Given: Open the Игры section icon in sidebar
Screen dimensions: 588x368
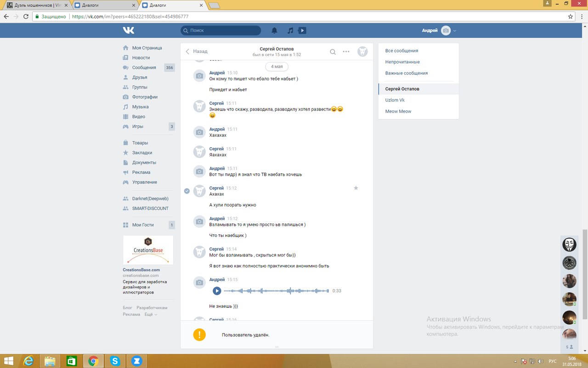Looking at the screenshot, I should pos(125,126).
